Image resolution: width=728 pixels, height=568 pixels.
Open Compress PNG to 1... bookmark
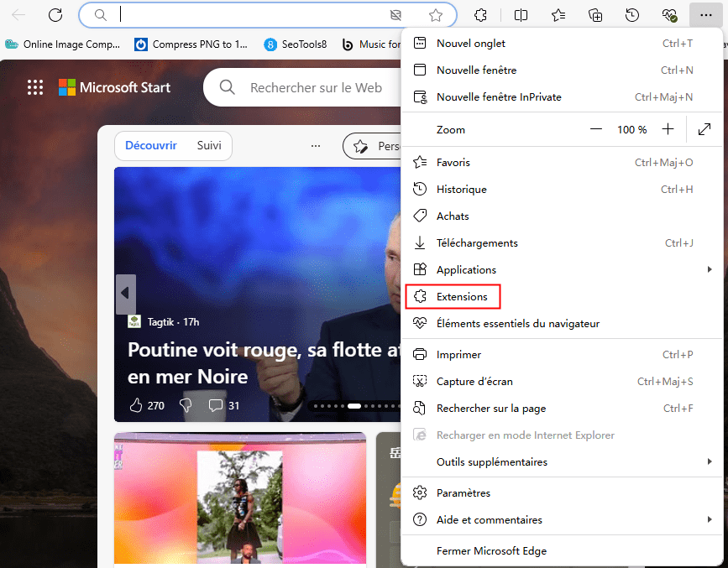click(191, 44)
